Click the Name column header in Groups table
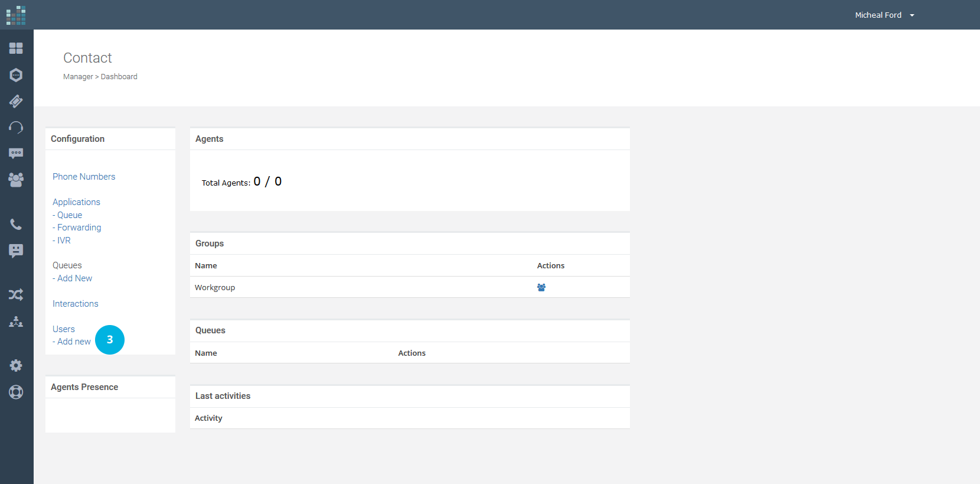 [206, 266]
